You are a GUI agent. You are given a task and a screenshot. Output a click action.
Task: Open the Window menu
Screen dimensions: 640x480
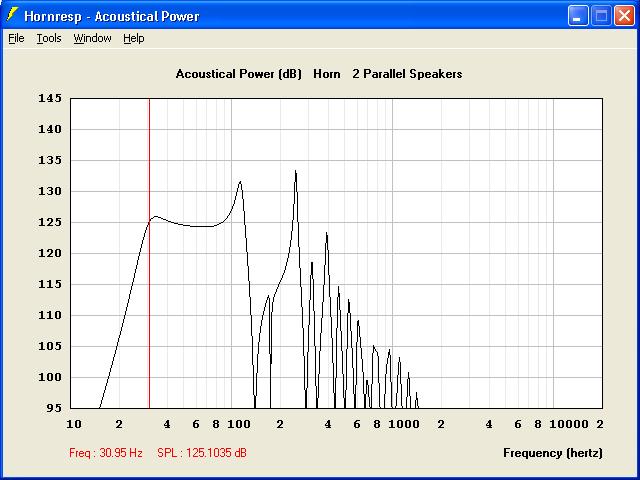coord(92,38)
